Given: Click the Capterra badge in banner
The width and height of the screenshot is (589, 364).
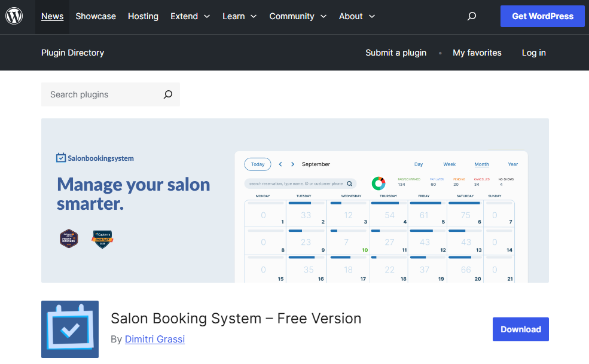Looking at the screenshot, I should [x=102, y=239].
